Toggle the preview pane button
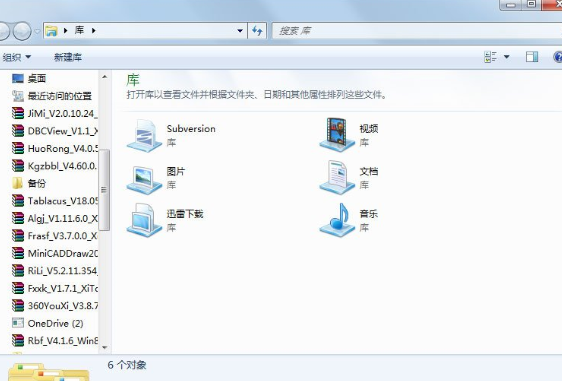This screenshot has width=562, height=381. click(532, 57)
